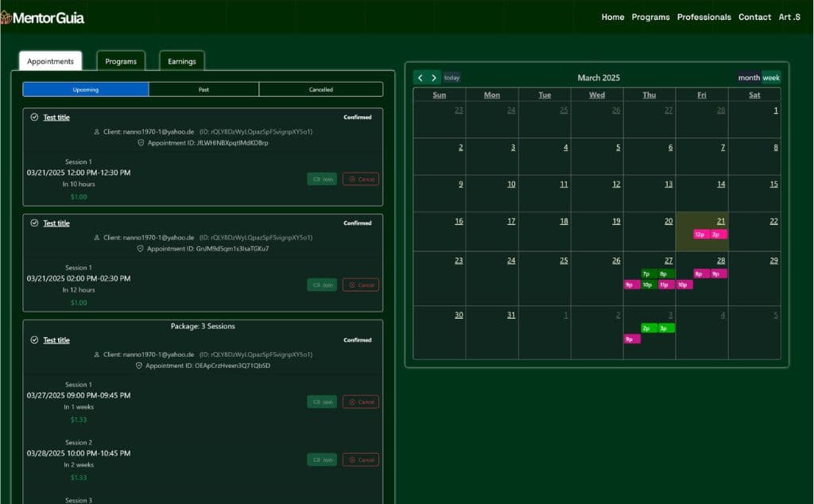Cancel the 03/27 09:00 PM session
This screenshot has width=814, height=504.
pos(361,401)
